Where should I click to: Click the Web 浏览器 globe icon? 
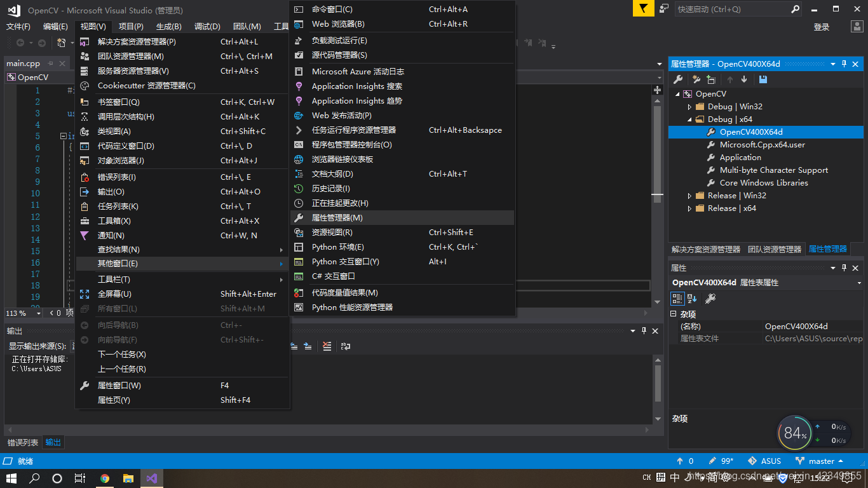[x=299, y=24]
